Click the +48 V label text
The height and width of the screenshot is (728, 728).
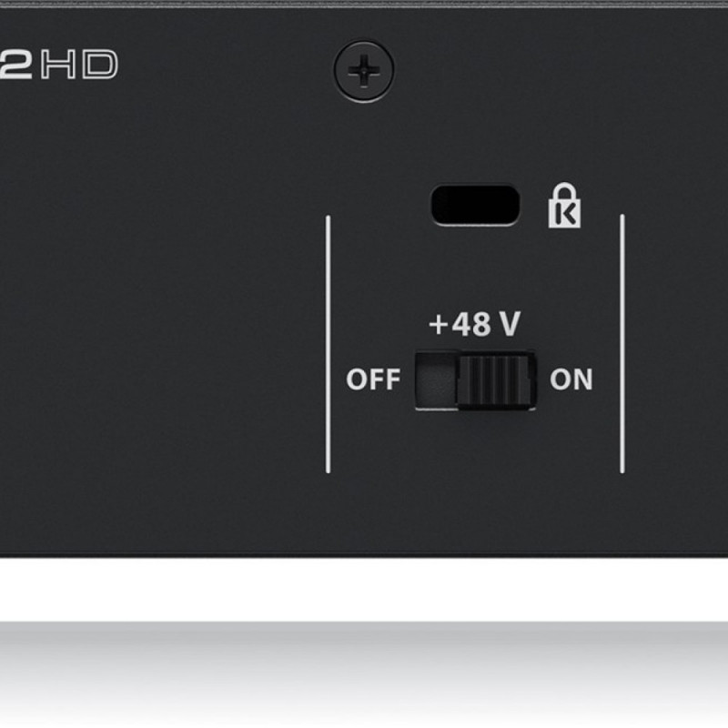tap(474, 324)
